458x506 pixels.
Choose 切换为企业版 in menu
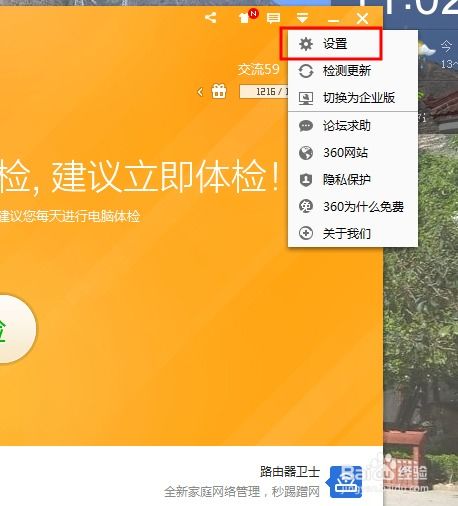point(353,98)
